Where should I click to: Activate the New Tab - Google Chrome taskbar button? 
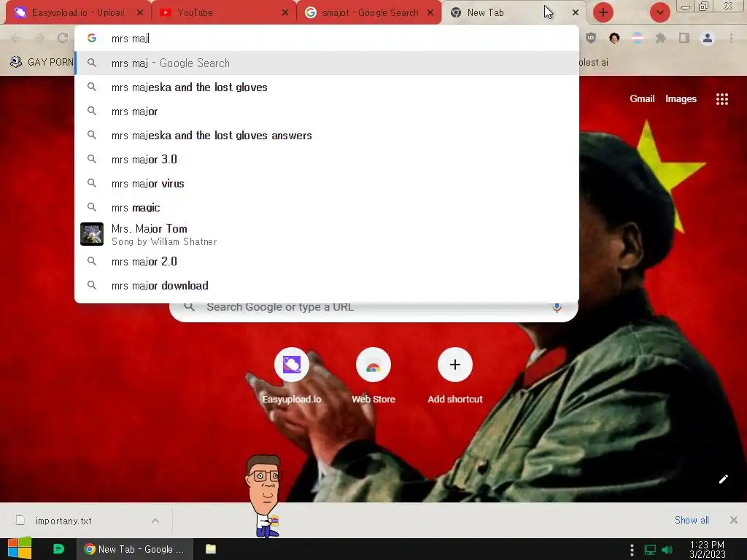pyautogui.click(x=135, y=549)
